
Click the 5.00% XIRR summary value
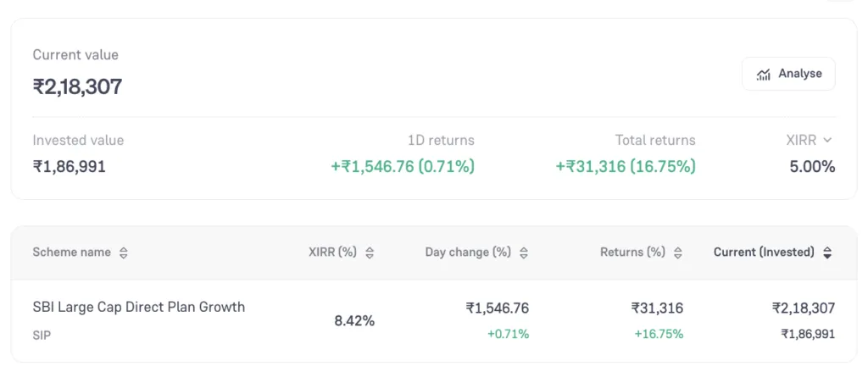click(x=812, y=167)
